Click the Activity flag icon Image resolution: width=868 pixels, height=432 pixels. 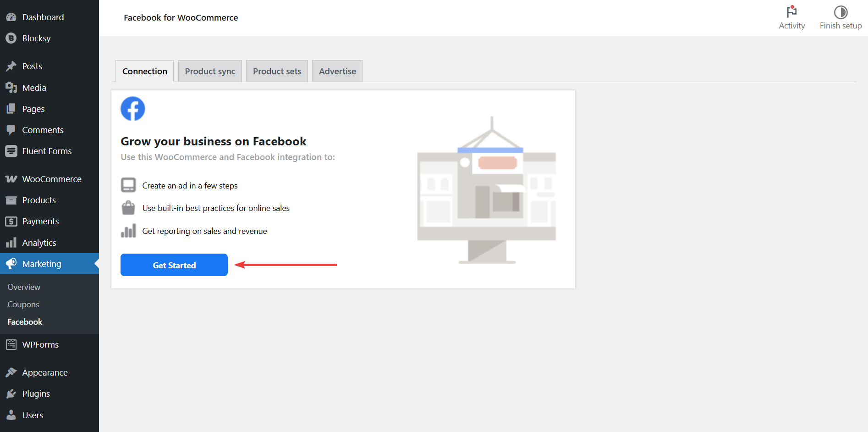coord(792,11)
